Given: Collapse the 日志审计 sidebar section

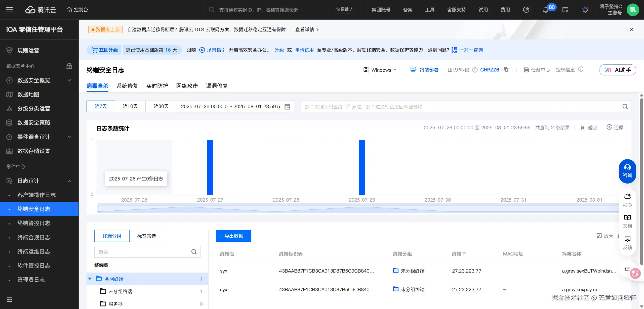Looking at the screenshot, I should coord(69,181).
